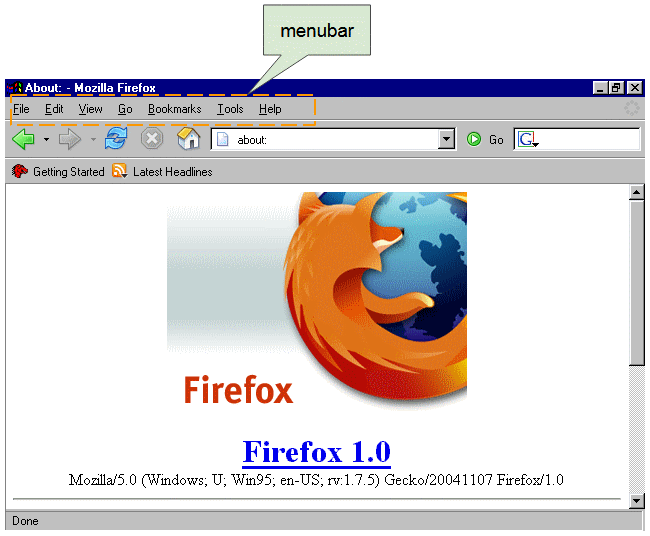
Task: Click the Getting Started bookmark icon
Action: 19,171
